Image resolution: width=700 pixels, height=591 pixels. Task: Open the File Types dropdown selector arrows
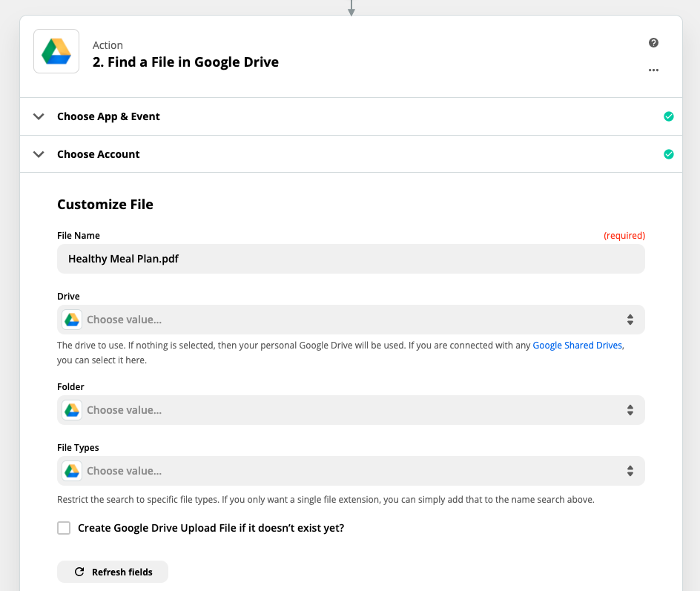pos(630,471)
